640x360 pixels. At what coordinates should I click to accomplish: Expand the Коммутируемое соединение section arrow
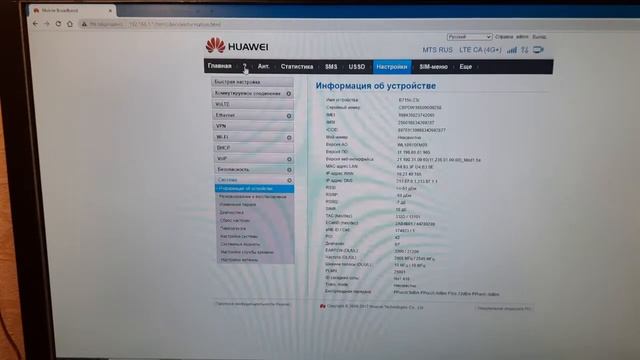coord(289,93)
